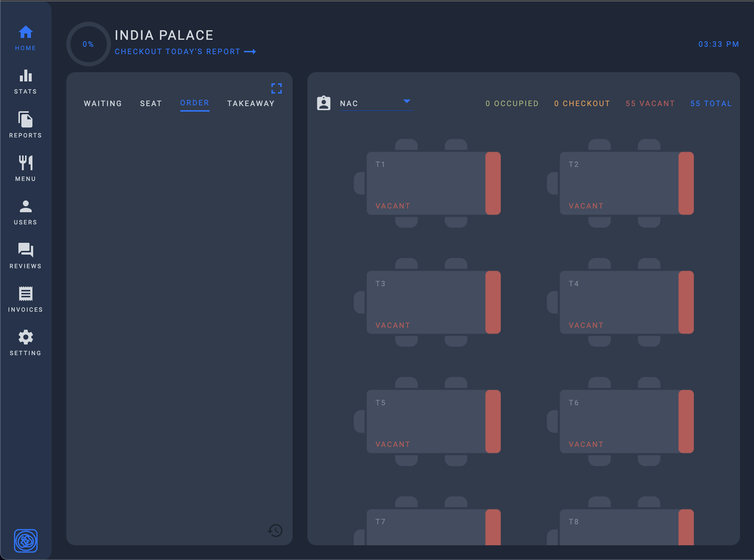754x560 pixels.
Task: Select the Takeaway tab
Action: (251, 104)
